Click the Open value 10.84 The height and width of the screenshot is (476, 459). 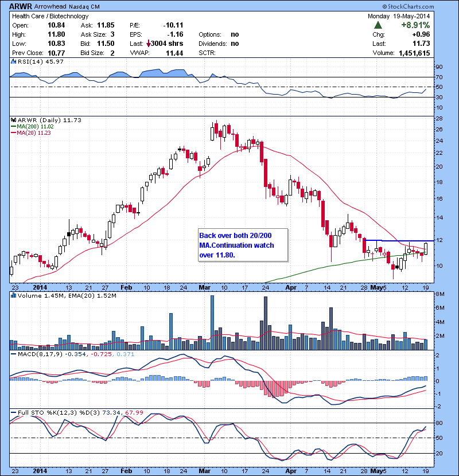coord(56,25)
